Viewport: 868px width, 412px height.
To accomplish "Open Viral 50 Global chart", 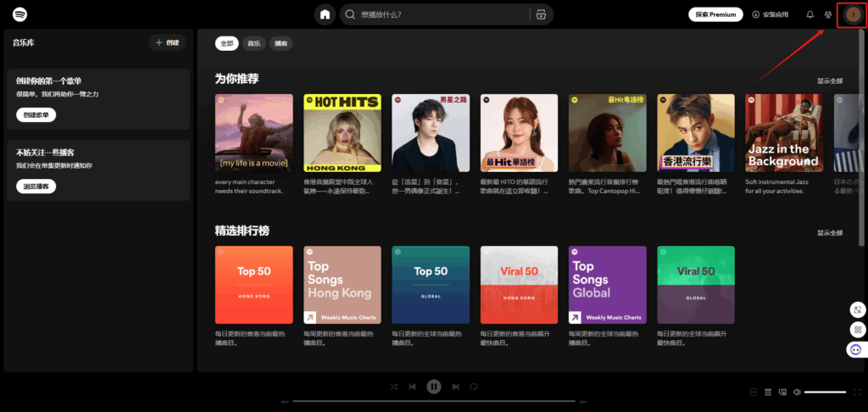I will pos(696,285).
